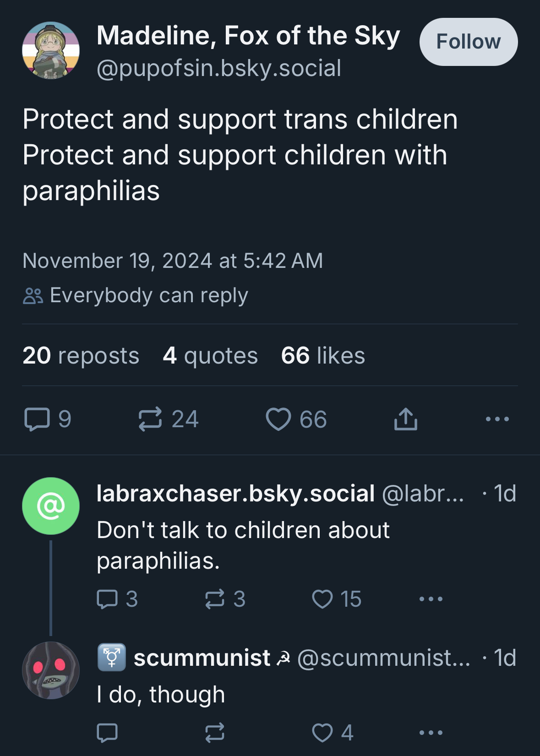Follow Madeline, Fox of the Sky
This screenshot has height=756, width=540.
click(468, 42)
